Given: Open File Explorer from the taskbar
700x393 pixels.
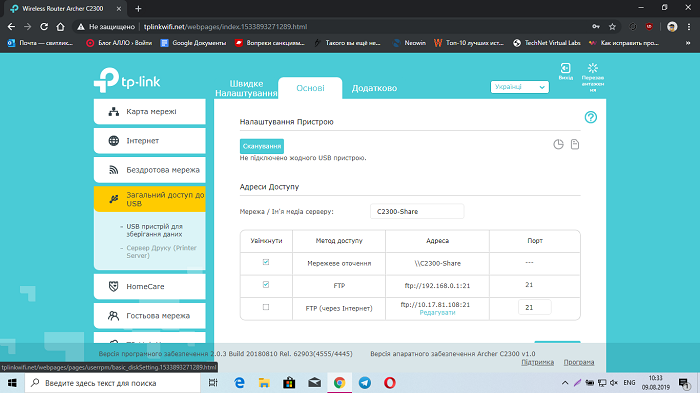Looking at the screenshot, I should pyautogui.click(x=264, y=383).
